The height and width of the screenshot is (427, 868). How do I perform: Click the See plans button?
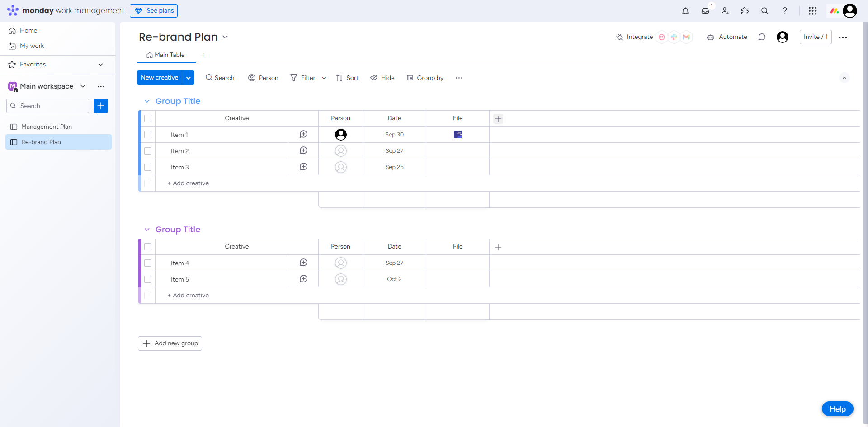(x=154, y=11)
